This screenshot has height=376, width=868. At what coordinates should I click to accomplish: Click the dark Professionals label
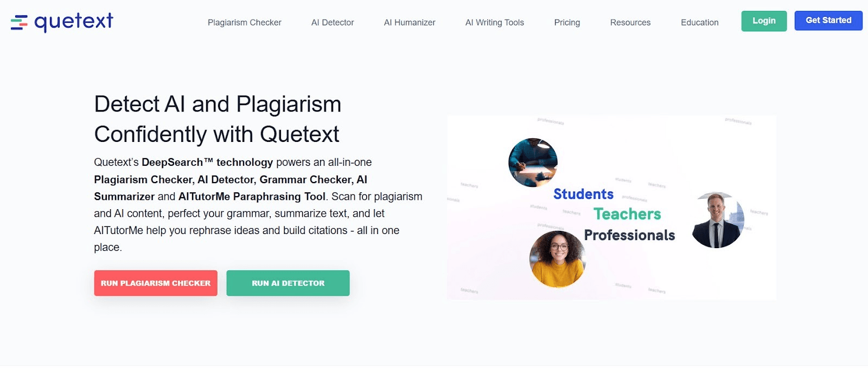pos(629,235)
